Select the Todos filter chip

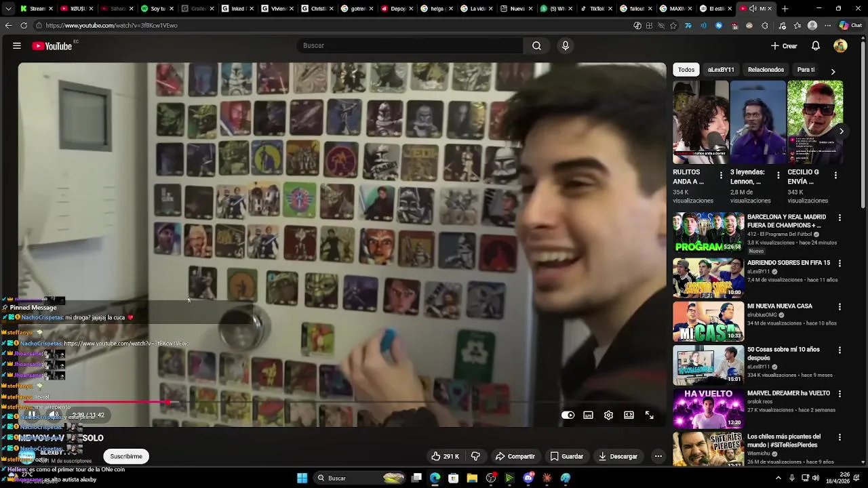(686, 70)
